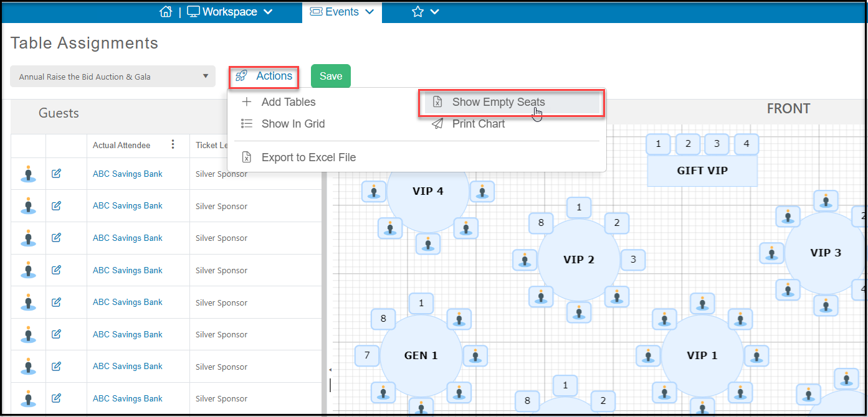Click the plus icon beside Add Tables

(x=247, y=102)
